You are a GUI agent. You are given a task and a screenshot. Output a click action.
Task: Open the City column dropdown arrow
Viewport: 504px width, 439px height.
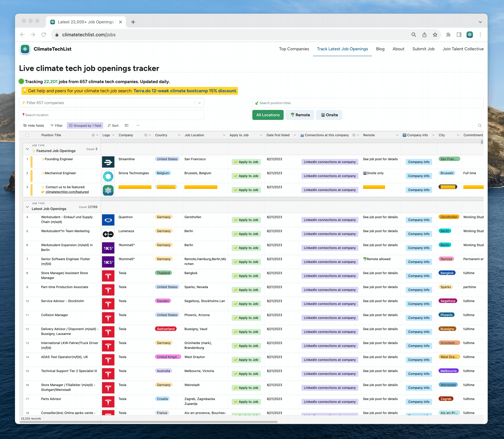click(x=458, y=135)
